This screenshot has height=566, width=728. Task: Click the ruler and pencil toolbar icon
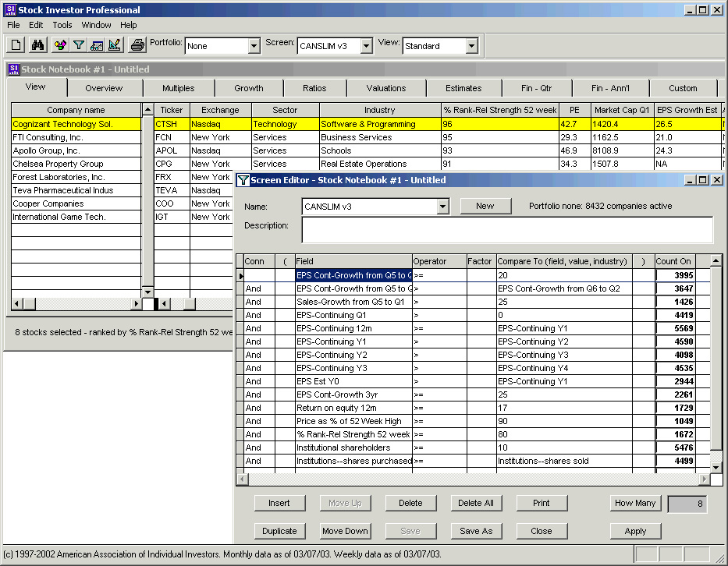[115, 45]
